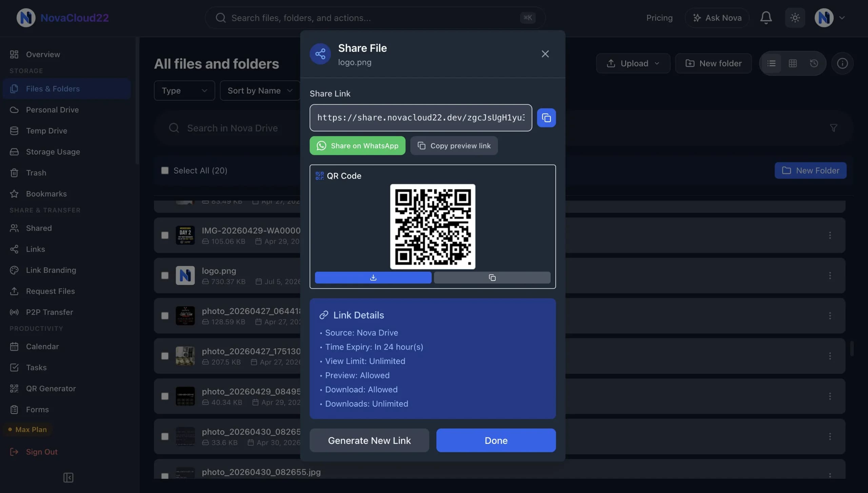Toggle light theme with sun icon
This screenshot has width=868, height=493.
(x=795, y=18)
